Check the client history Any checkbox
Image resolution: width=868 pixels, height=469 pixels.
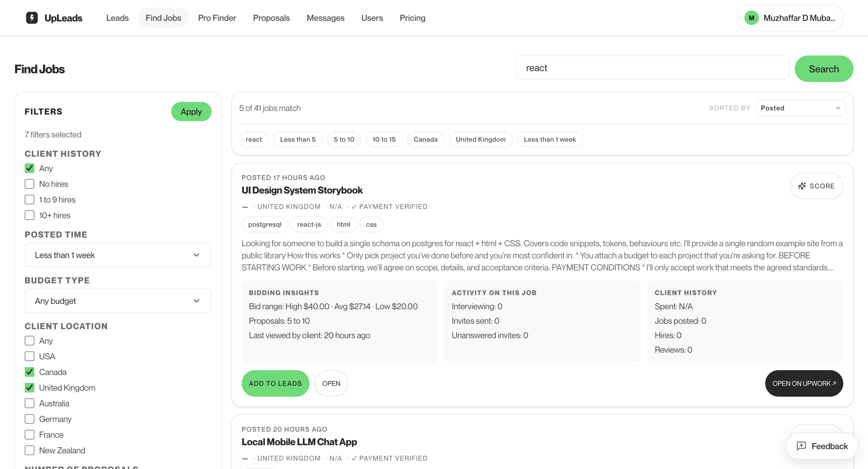[30, 168]
